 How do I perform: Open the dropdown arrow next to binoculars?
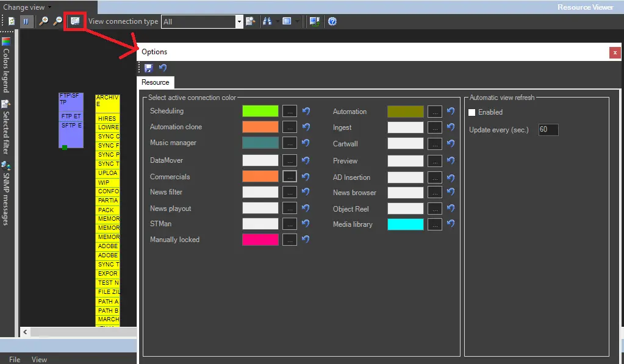tap(278, 21)
